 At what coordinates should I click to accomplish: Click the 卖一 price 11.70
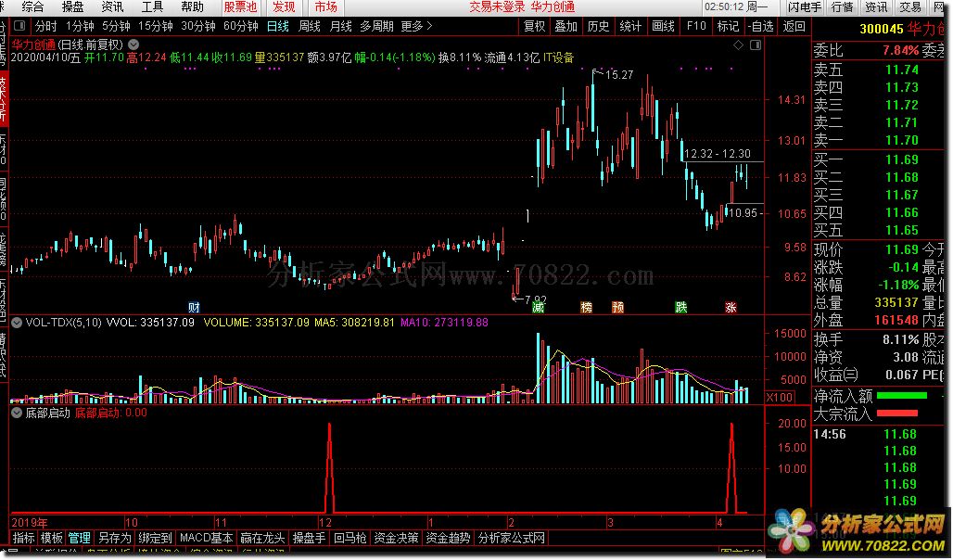[x=902, y=140]
